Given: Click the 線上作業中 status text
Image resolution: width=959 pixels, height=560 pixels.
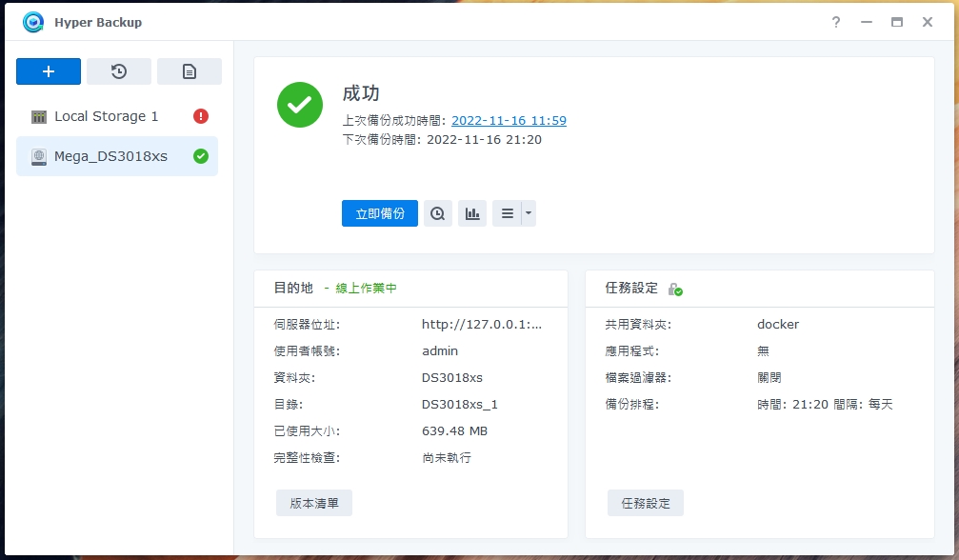Looking at the screenshot, I should point(366,288).
